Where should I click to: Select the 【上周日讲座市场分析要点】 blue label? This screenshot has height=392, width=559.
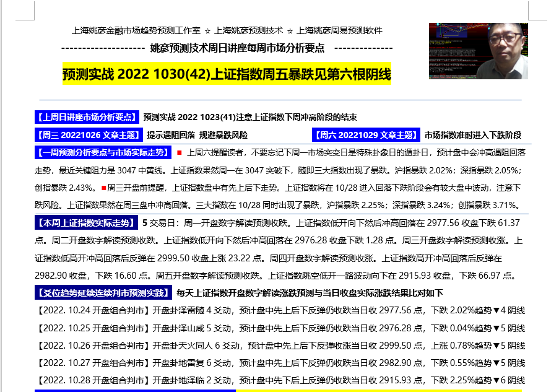click(86, 117)
